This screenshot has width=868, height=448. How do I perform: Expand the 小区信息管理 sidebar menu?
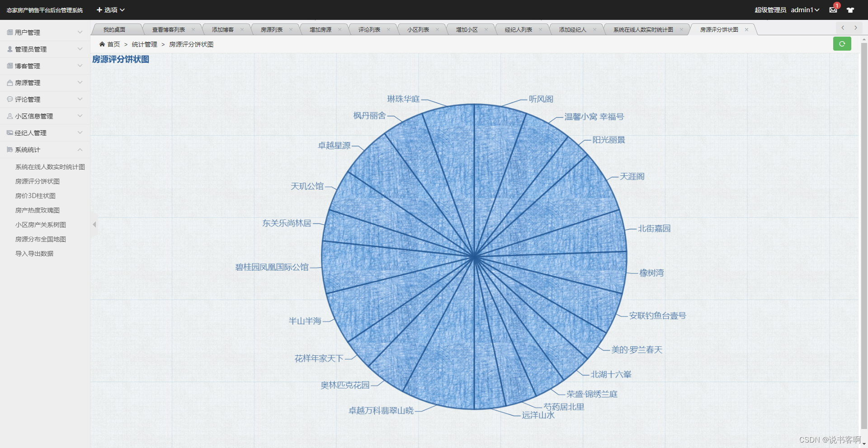(45, 116)
